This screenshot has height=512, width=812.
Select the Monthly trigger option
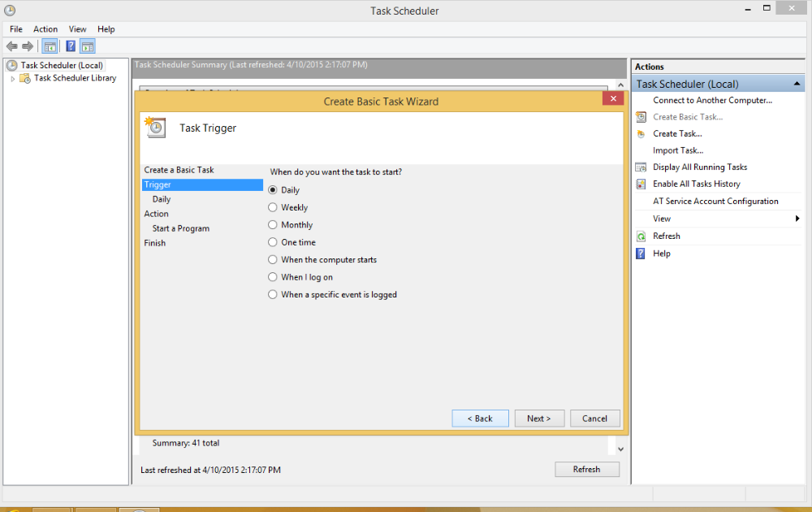(273, 225)
